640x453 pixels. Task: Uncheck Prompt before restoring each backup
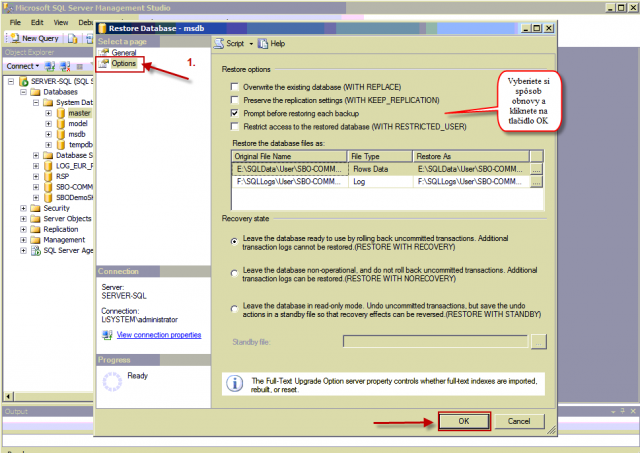(235, 113)
